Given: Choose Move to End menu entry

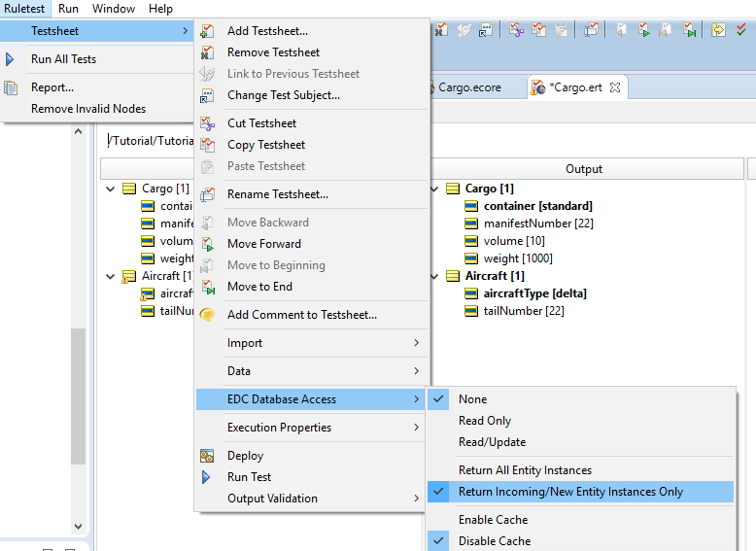Looking at the screenshot, I should tap(312, 287).
